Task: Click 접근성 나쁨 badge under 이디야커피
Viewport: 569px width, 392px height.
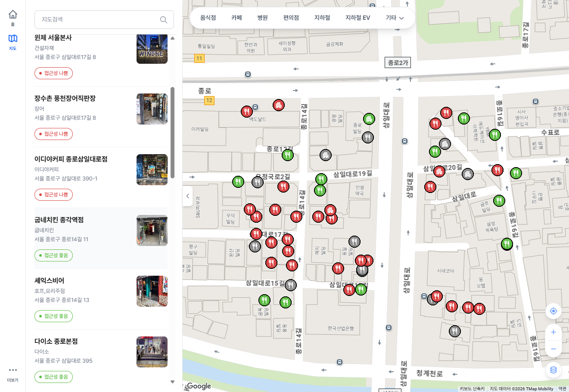Action: [53, 195]
